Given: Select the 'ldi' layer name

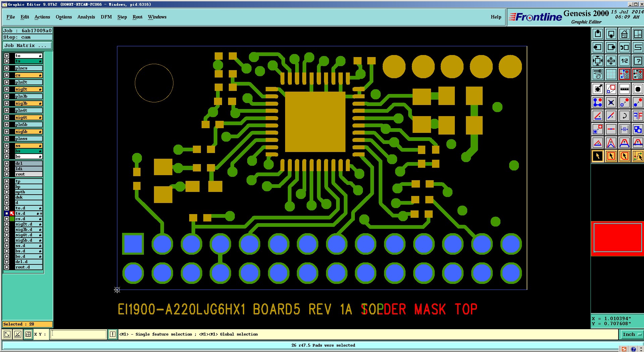Looking at the screenshot, I should point(29,169).
